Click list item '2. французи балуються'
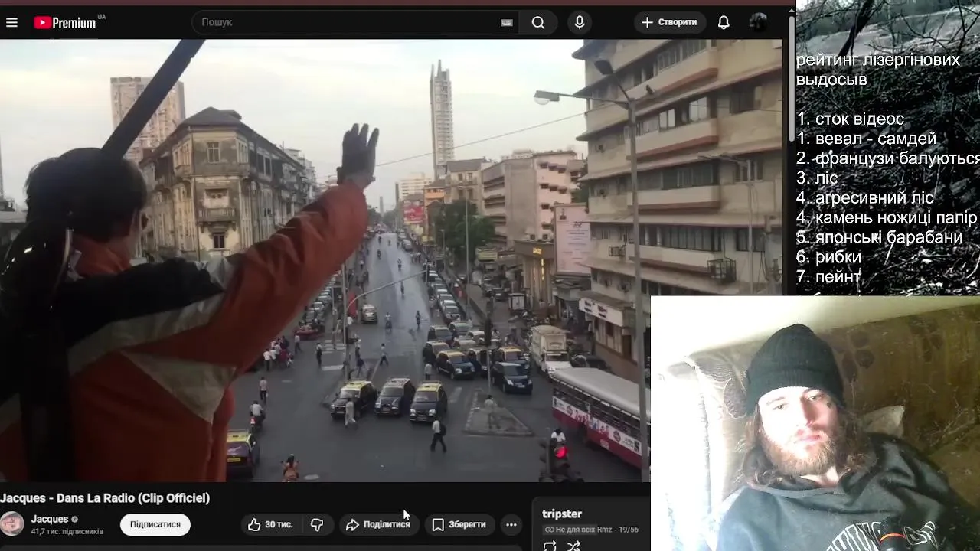 pyautogui.click(x=888, y=158)
